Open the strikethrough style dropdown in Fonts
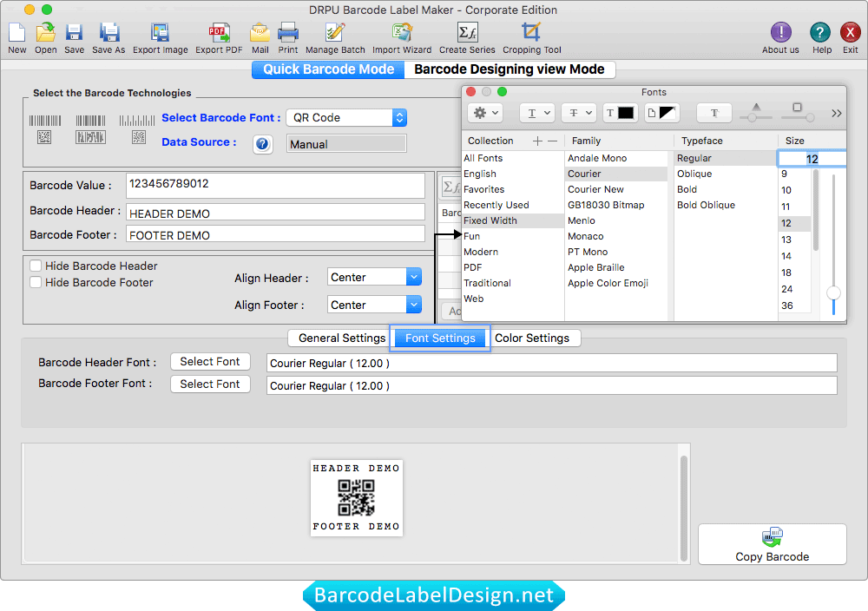Viewport: 868px width, 611px height. (x=579, y=113)
